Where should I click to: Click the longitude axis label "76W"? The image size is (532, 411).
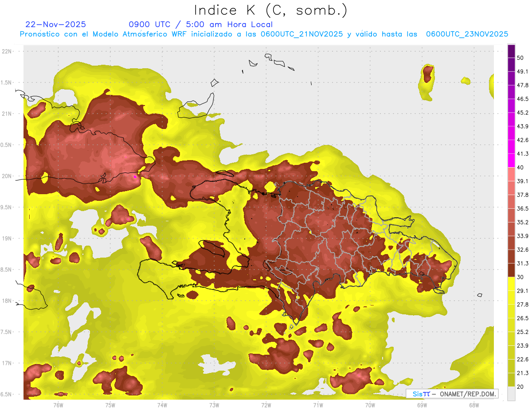tap(58, 405)
